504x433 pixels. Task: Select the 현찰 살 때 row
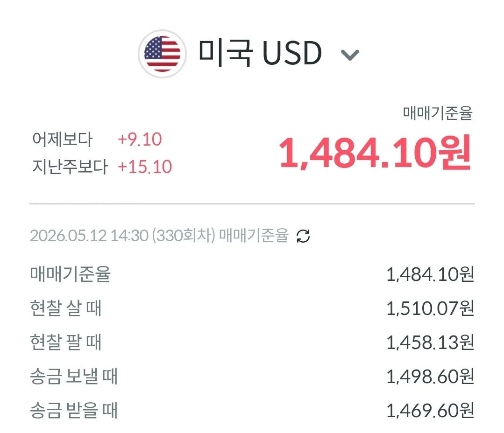tap(252, 308)
